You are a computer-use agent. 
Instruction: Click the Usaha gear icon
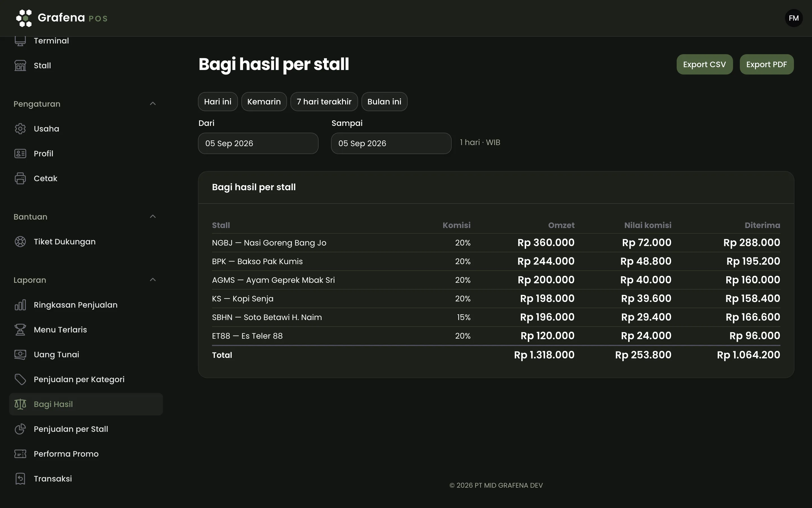tap(20, 129)
